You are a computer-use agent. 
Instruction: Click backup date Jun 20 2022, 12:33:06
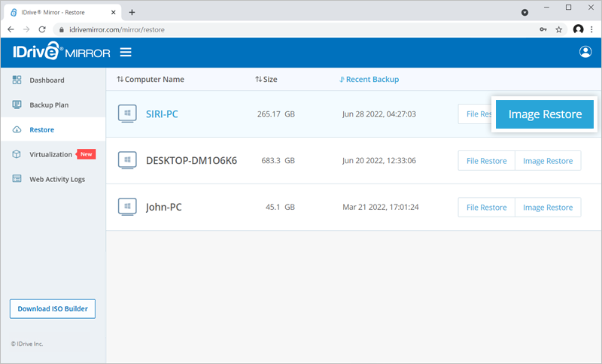click(379, 160)
